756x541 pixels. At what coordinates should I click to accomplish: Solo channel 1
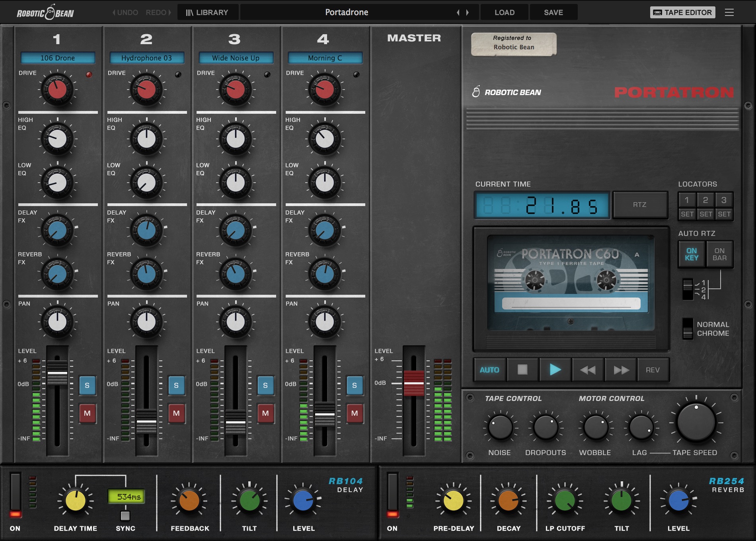87,385
